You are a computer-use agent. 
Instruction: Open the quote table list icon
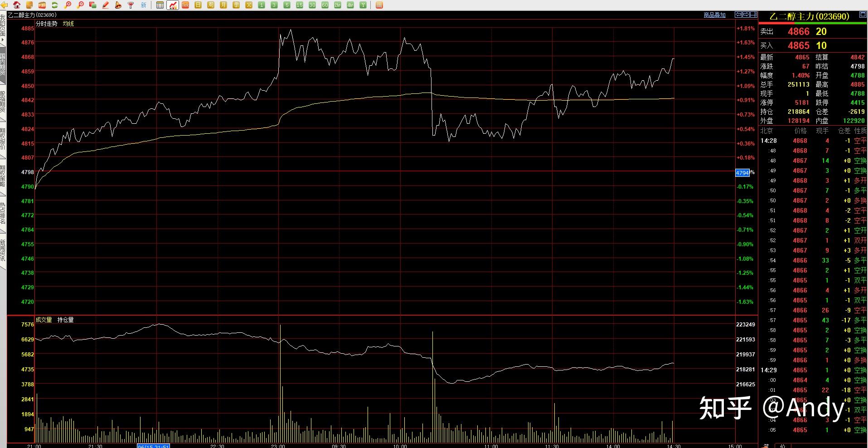[160, 5]
